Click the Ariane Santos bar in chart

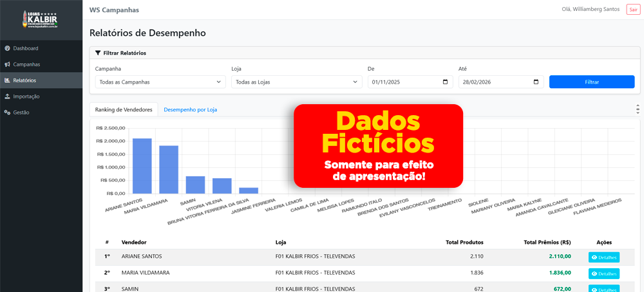click(x=142, y=166)
